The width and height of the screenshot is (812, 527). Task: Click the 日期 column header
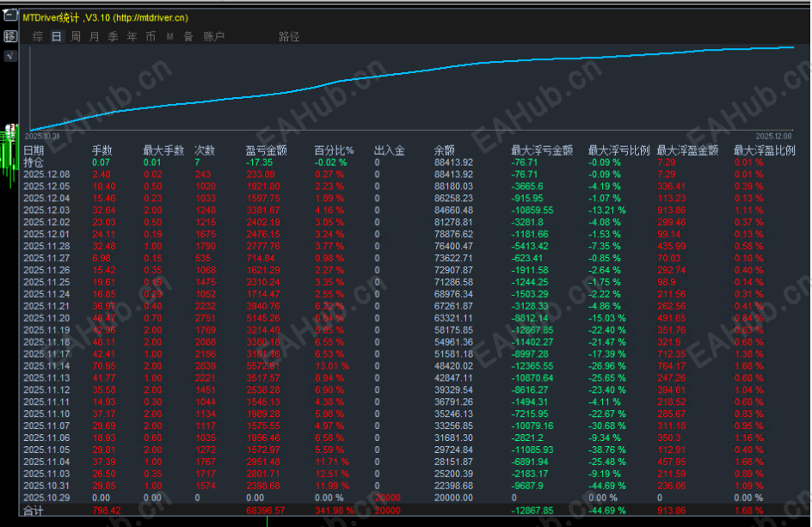click(34, 150)
